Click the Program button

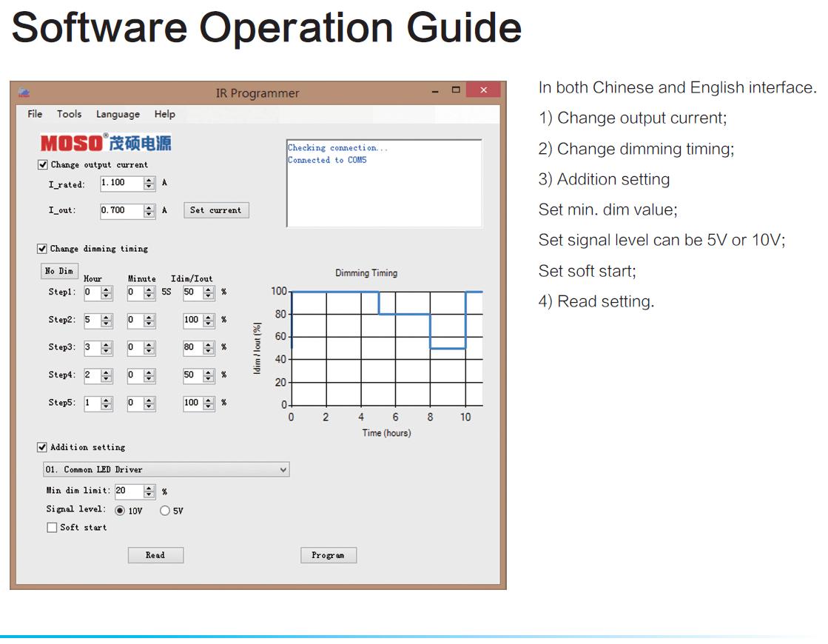[x=329, y=555]
